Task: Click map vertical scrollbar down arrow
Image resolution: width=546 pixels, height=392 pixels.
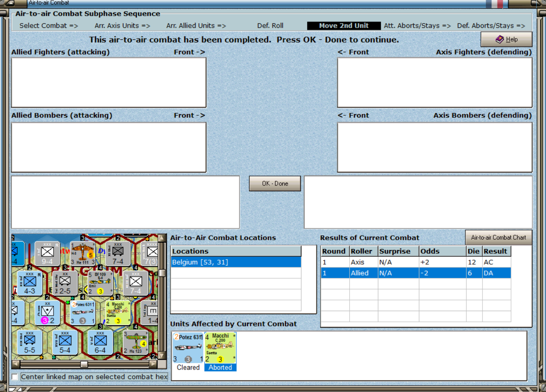Action: 162,355
